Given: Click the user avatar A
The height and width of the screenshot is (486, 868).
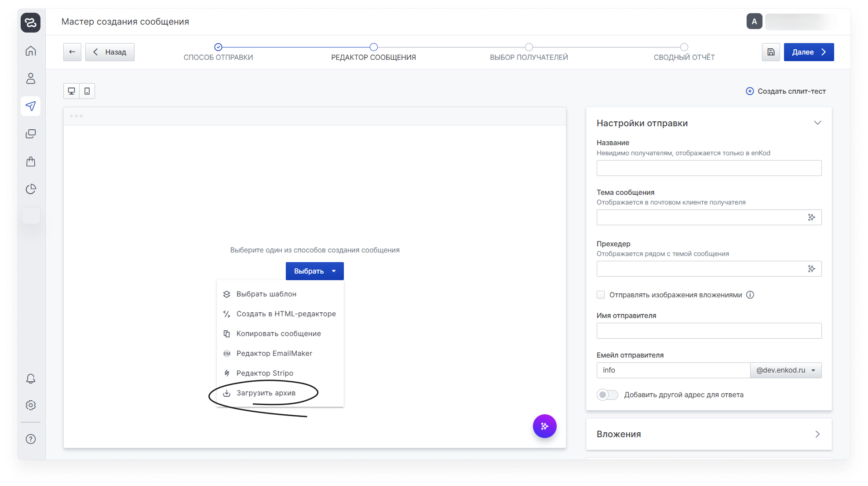Looking at the screenshot, I should (754, 21).
